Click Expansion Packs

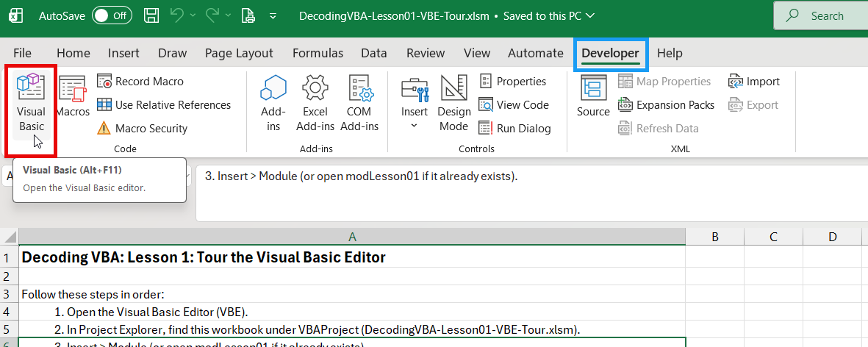(667, 104)
